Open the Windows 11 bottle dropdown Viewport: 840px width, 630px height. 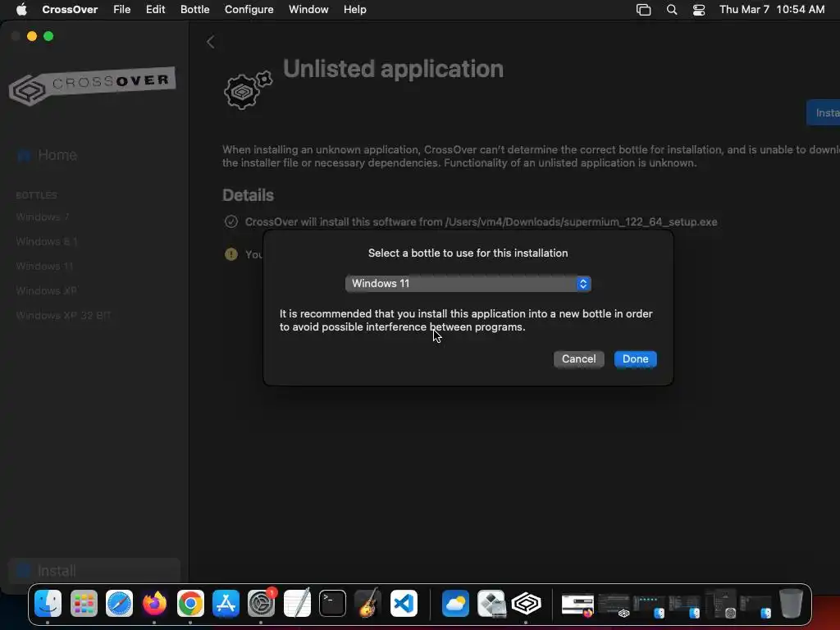coord(468,283)
